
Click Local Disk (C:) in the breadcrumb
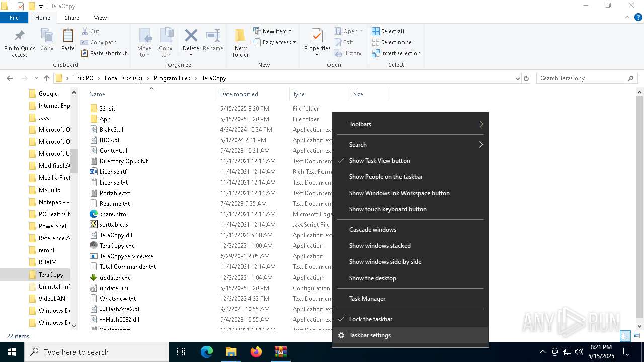tap(123, 78)
